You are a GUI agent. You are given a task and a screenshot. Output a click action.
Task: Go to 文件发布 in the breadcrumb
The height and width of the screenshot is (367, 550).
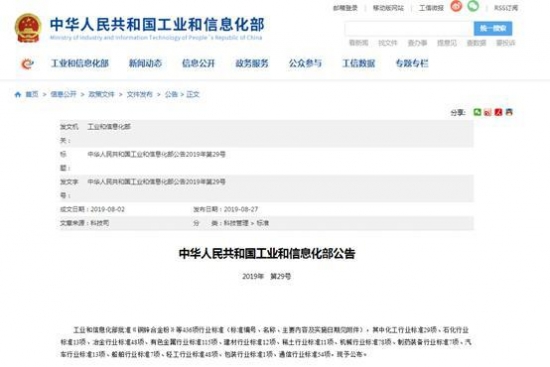pyautogui.click(x=140, y=94)
